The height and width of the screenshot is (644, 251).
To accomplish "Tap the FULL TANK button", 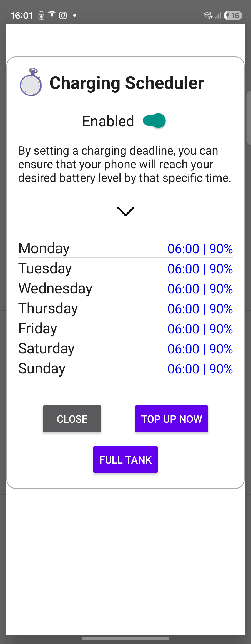I will [x=125, y=460].
